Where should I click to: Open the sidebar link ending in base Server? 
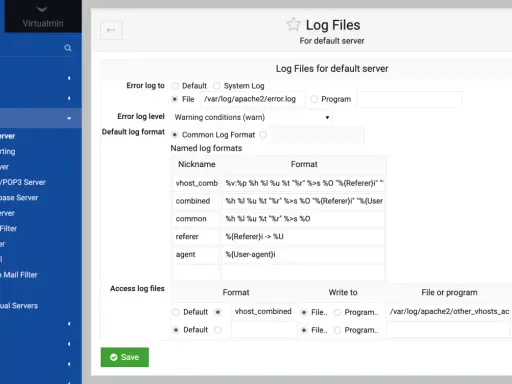coord(19,198)
